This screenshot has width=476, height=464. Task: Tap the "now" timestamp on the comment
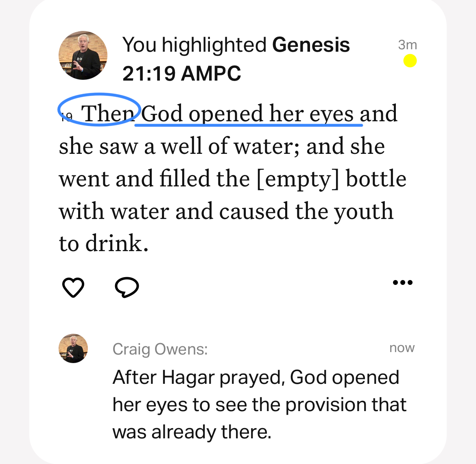point(402,348)
